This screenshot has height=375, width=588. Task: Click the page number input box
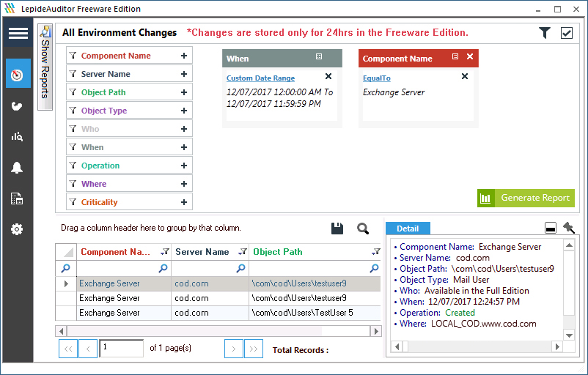coord(121,348)
